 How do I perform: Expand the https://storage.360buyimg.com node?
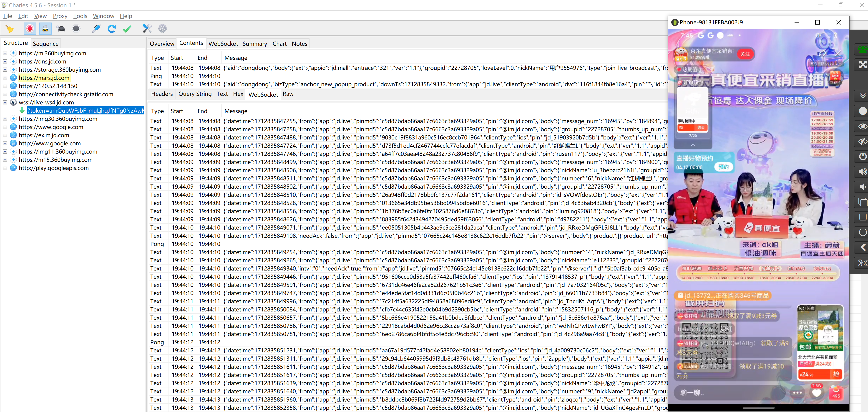pos(5,69)
